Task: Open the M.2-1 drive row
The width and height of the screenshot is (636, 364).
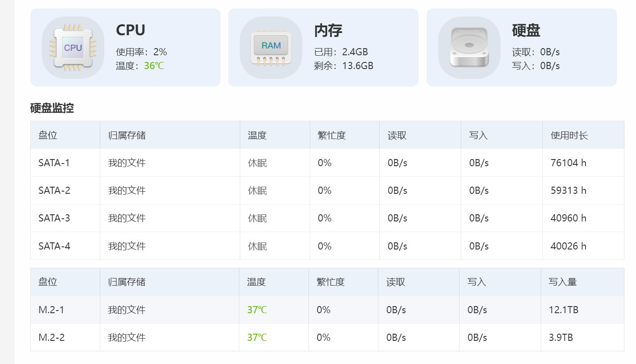Action: click(327, 310)
